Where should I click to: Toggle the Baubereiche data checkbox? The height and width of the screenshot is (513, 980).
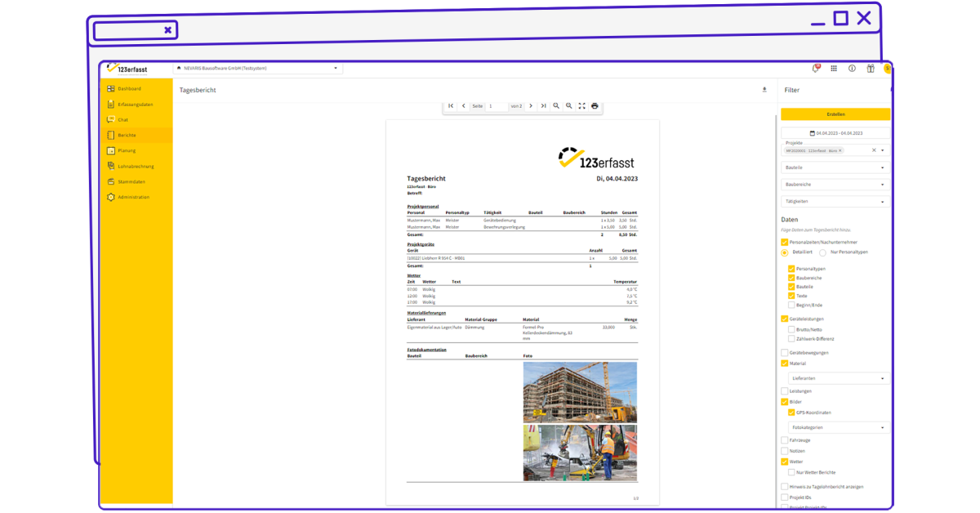click(x=791, y=278)
